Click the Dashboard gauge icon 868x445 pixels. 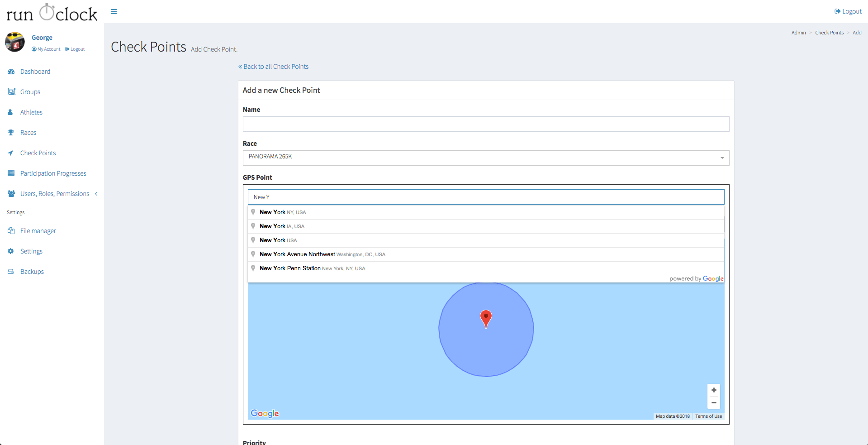11,72
